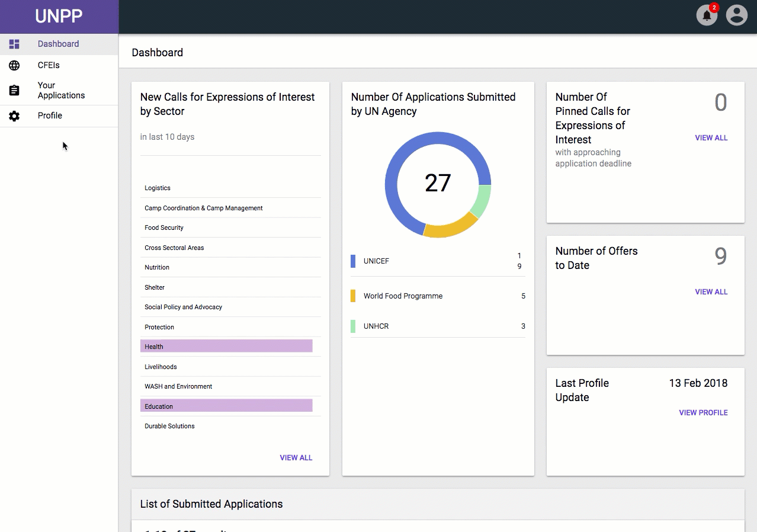Image resolution: width=757 pixels, height=532 pixels.
Task: Click the yellow World Food Programme swatch
Action: (x=353, y=296)
